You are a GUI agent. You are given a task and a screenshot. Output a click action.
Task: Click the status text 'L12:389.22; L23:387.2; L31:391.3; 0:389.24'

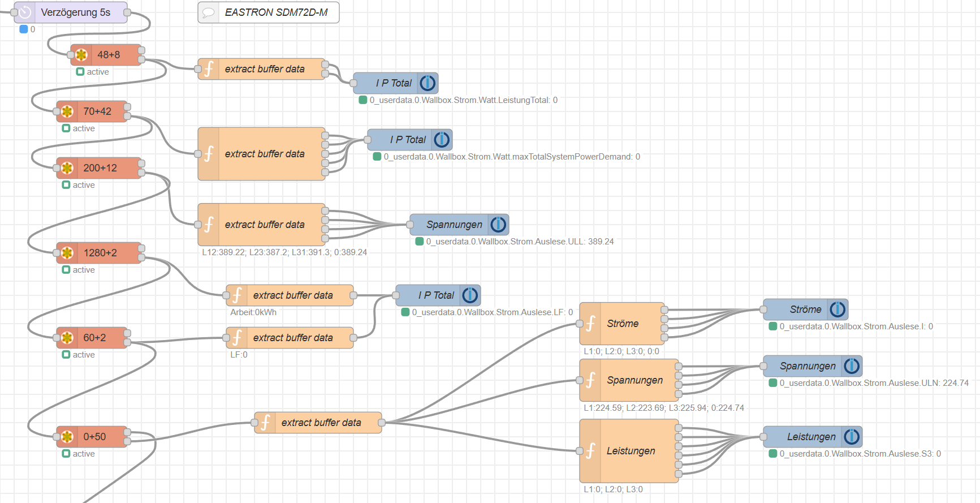tap(284, 252)
